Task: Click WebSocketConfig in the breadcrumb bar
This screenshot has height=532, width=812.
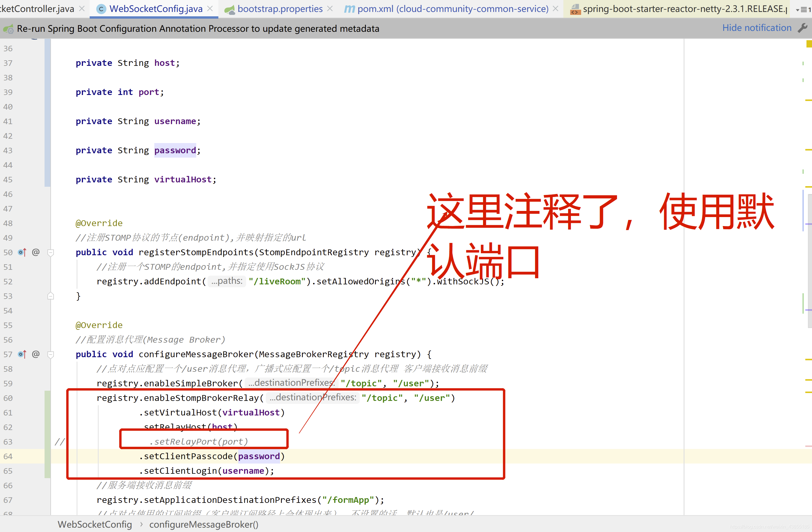Action: (95, 524)
